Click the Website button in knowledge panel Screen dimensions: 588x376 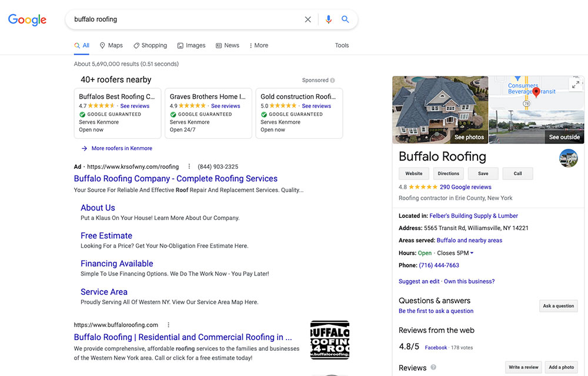(x=413, y=174)
